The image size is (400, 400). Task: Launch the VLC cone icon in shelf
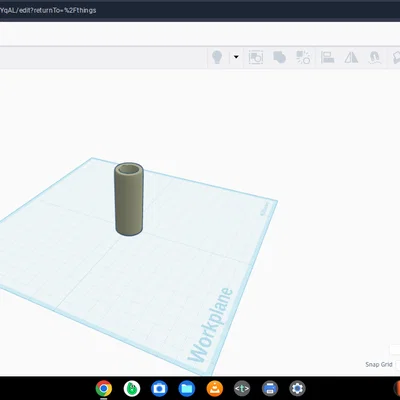click(x=215, y=388)
